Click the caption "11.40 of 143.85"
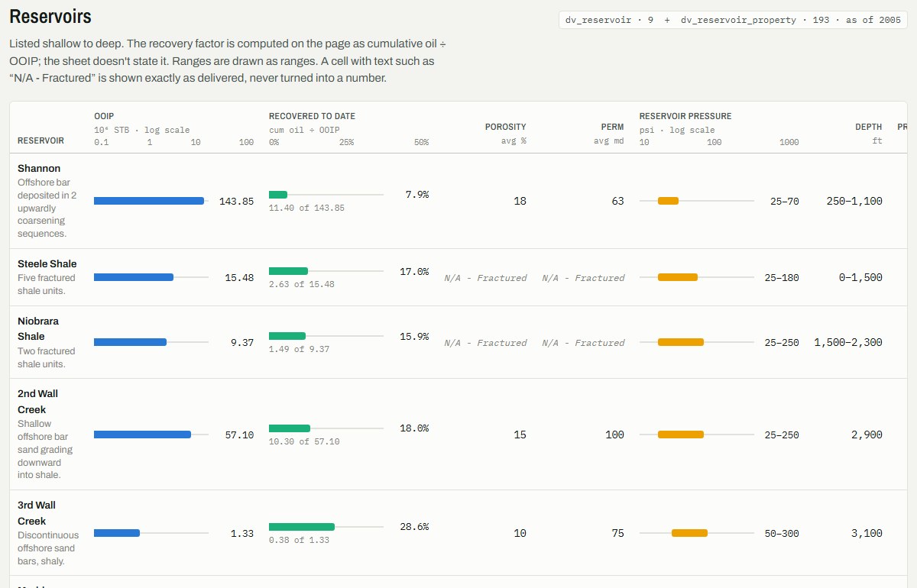The width and height of the screenshot is (917, 588). 306,208
